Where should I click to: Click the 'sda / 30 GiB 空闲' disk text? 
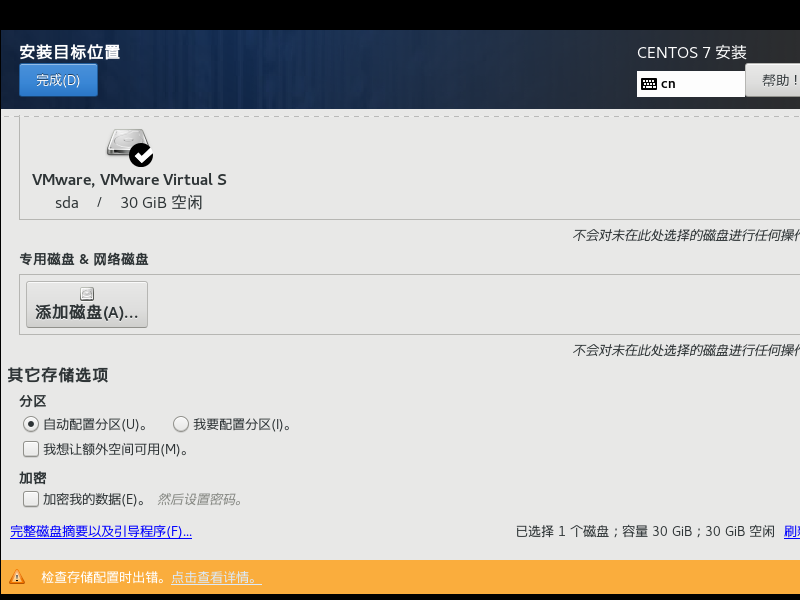(129, 203)
